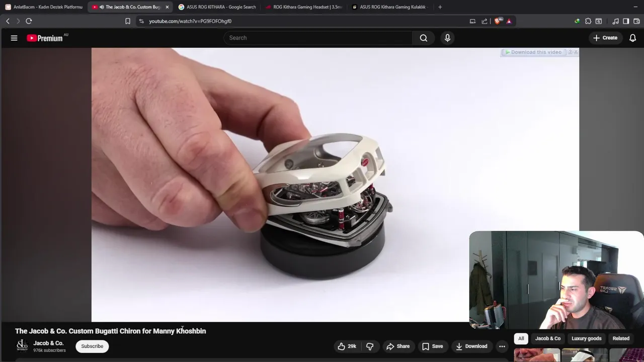
Task: Install or cast screen icon in address bar
Action: point(472,21)
